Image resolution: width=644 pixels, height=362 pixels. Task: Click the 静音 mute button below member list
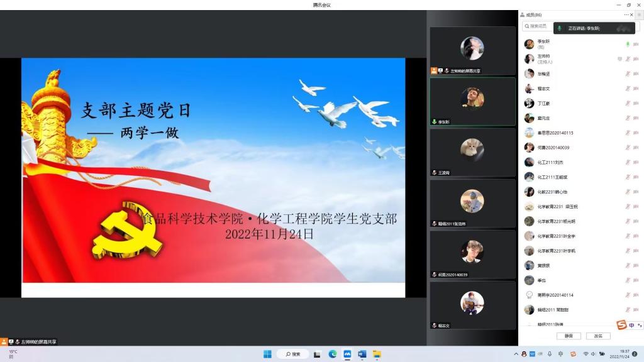click(568, 336)
